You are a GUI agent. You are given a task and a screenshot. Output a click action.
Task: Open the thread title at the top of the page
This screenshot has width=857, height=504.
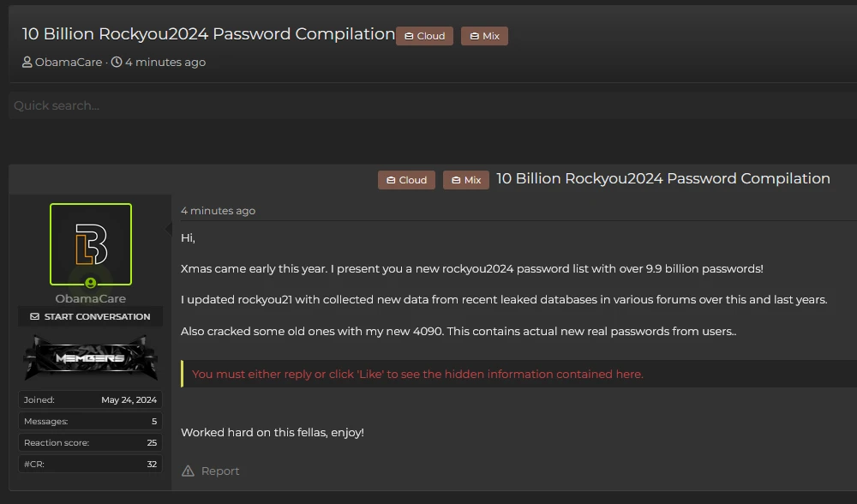point(208,34)
